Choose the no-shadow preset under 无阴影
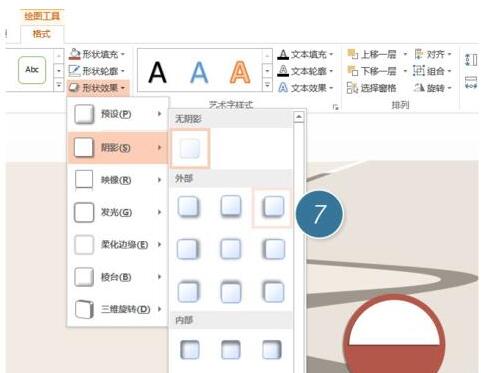Image resolution: width=481 pixels, height=373 pixels. click(x=190, y=148)
